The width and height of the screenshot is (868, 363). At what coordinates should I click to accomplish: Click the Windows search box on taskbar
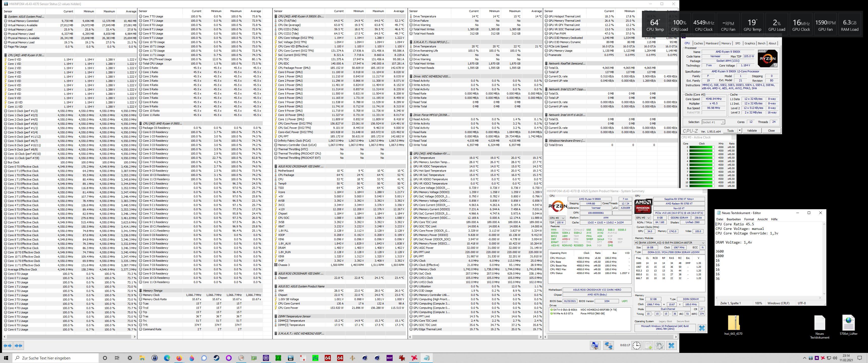tap(56, 358)
